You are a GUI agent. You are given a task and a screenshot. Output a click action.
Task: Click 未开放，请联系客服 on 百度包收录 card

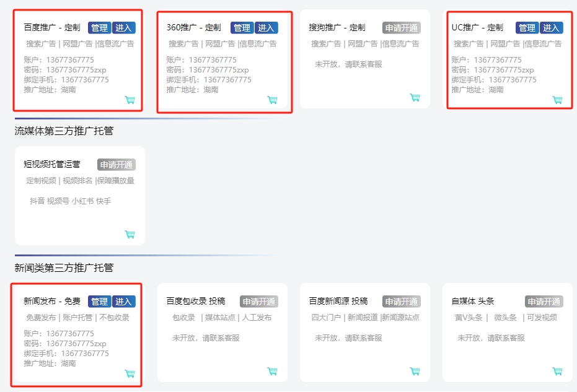(206, 338)
